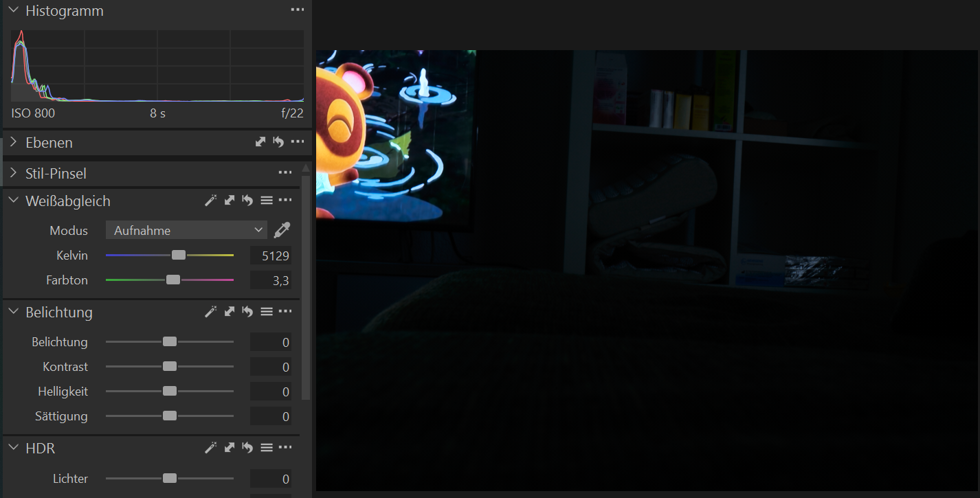Click the Stil-Pinsel panel title
This screenshot has width=980, height=498.
click(56, 173)
